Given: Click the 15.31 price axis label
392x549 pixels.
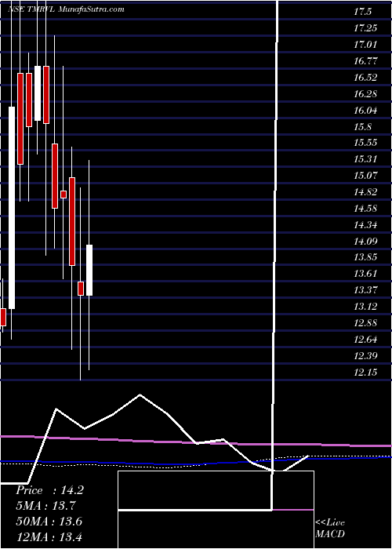Looking at the screenshot, I should [x=365, y=159].
